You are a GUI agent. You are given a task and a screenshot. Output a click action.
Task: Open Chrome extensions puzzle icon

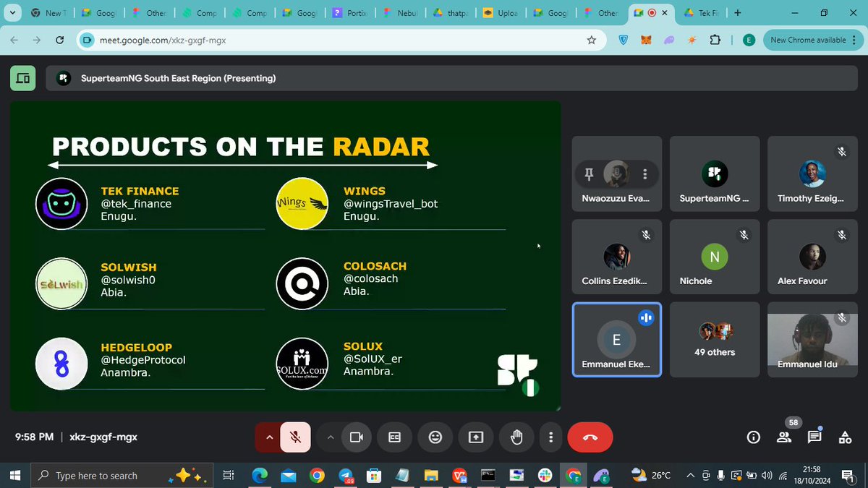[x=715, y=40]
